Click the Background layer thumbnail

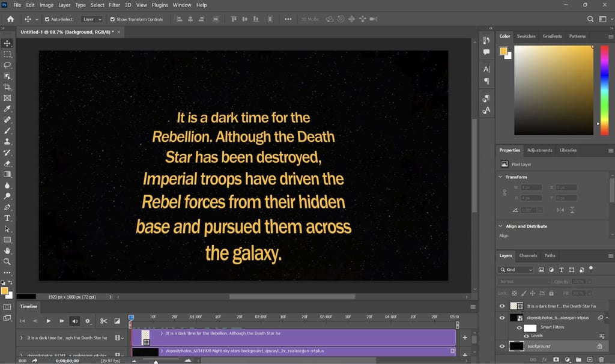(516, 346)
